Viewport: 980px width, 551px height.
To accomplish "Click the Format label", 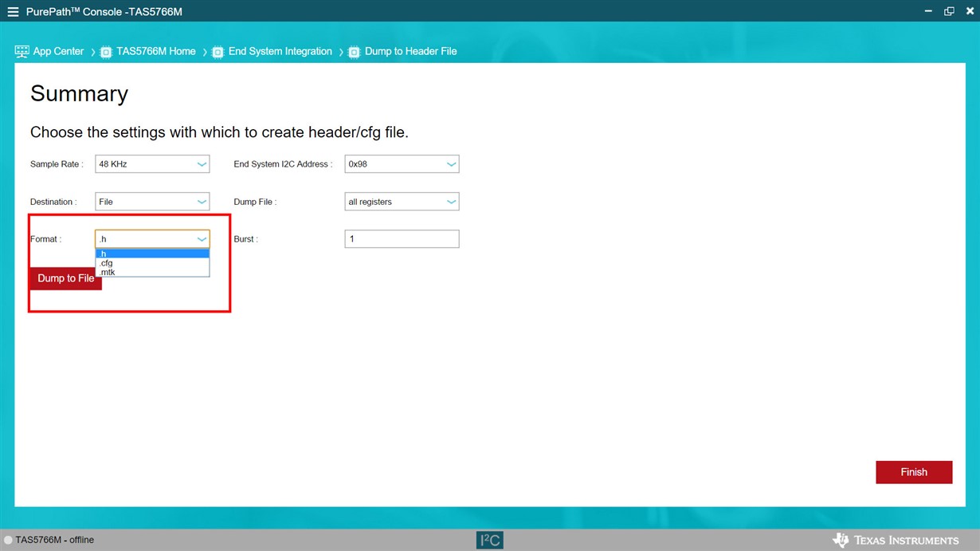I will 45,239.
